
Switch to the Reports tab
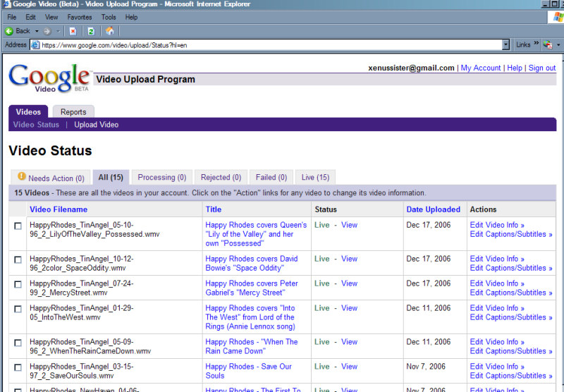[x=73, y=112]
